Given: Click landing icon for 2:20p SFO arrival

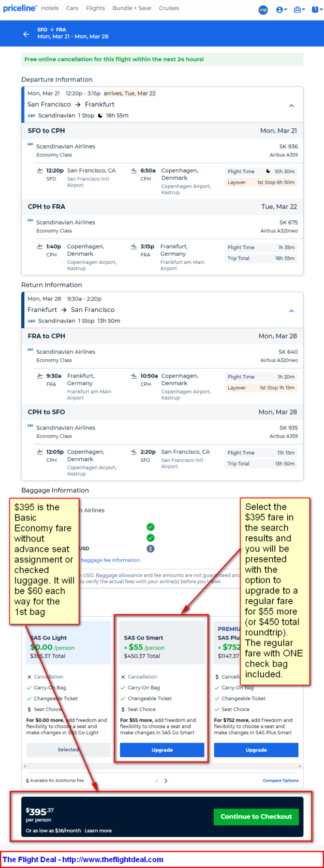Looking at the screenshot, I should tap(134, 452).
